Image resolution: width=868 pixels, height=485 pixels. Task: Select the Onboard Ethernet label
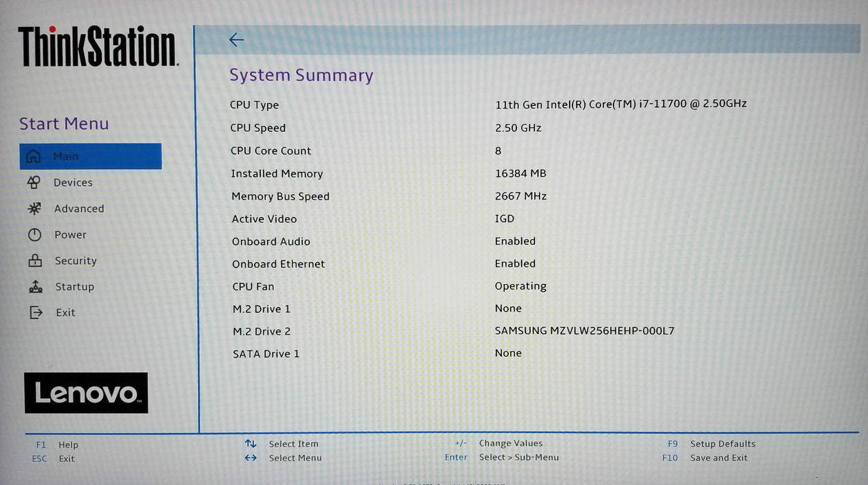pos(278,264)
